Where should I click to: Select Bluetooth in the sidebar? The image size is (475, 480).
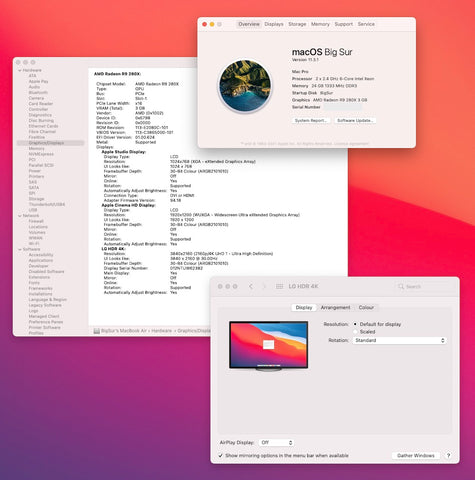tap(38, 93)
